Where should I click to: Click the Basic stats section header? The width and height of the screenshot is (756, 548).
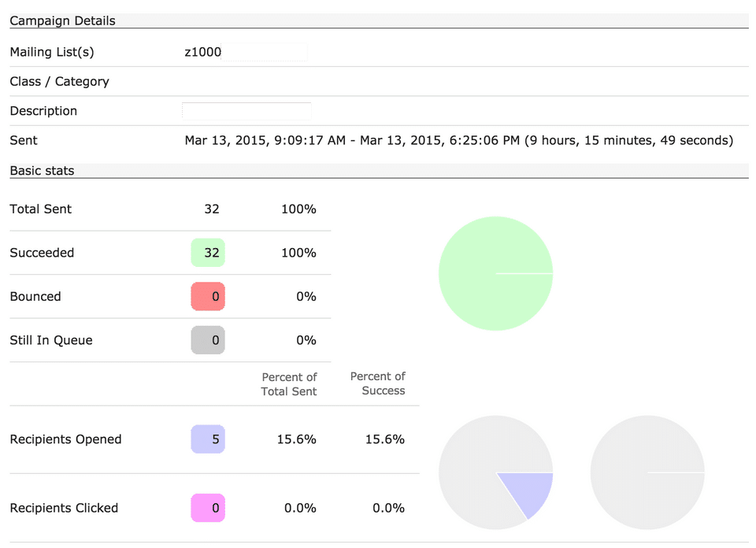[x=42, y=170]
